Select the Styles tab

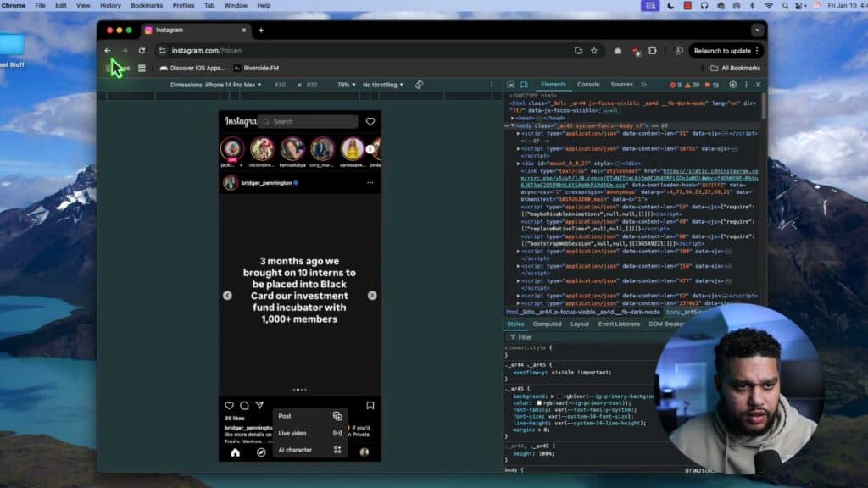[515, 324]
